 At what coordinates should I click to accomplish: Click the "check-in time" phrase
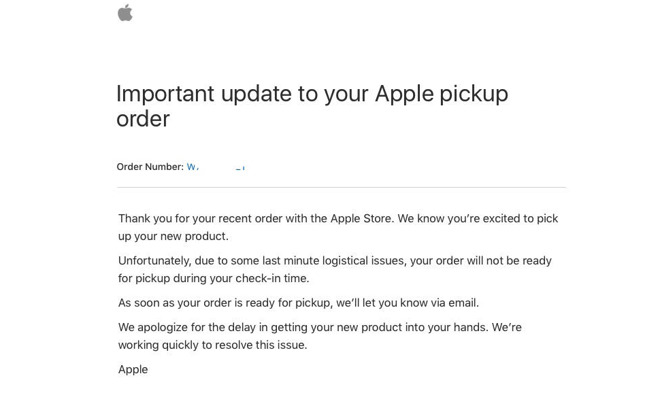point(271,279)
